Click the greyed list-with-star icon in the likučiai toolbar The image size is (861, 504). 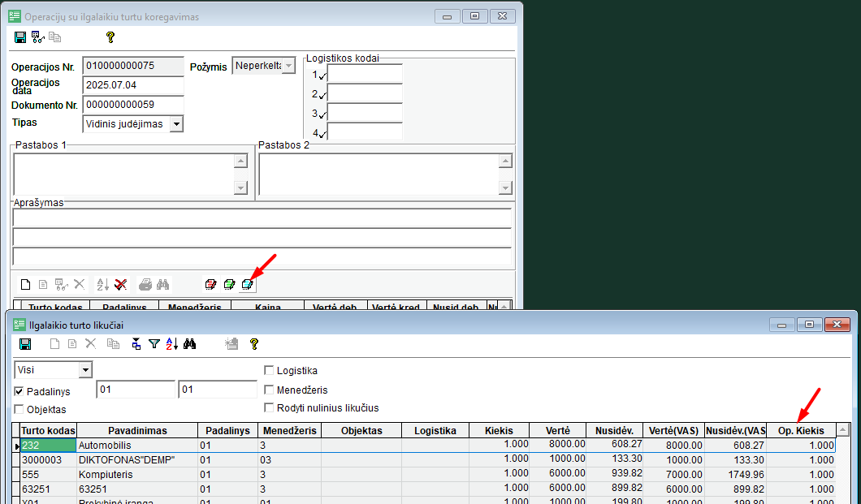coord(231,344)
